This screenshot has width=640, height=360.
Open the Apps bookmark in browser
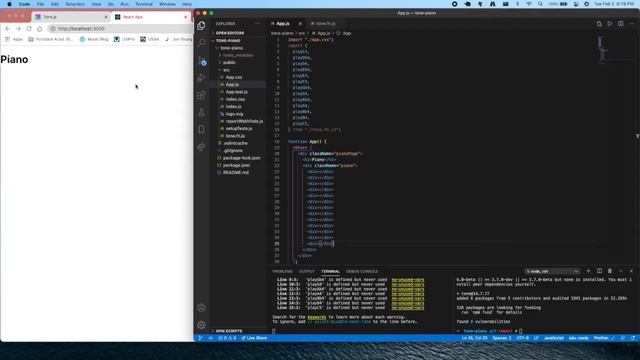click(14, 39)
